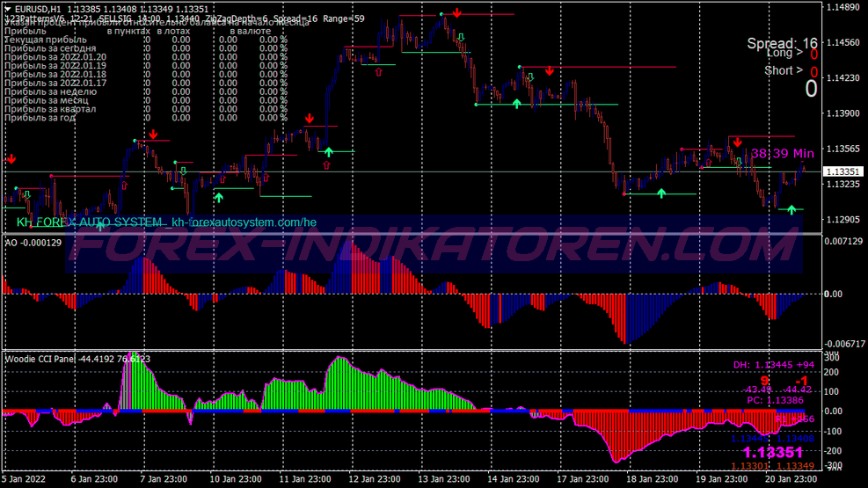Open the triangle menu beside EURUSD,H1 title

click(8, 9)
